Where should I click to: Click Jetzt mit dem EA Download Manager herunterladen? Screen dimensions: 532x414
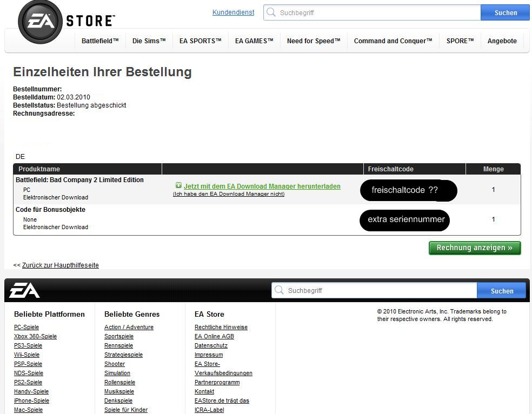tap(262, 186)
